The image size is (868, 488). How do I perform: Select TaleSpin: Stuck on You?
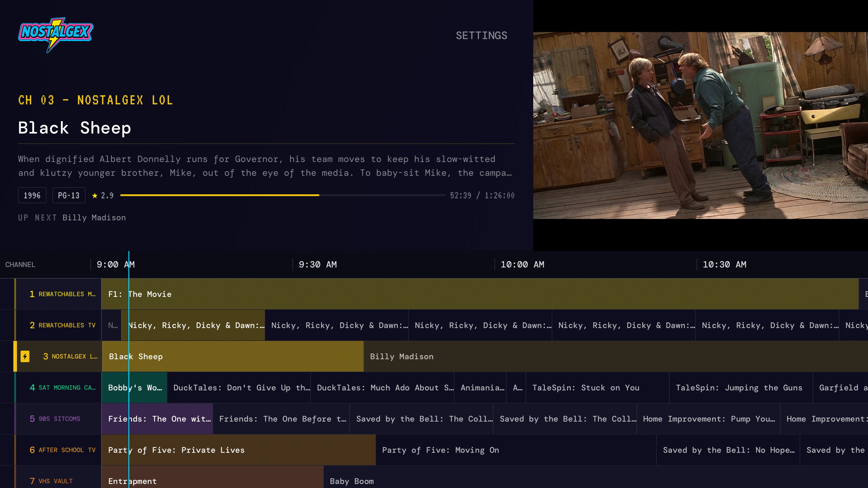[x=598, y=388]
